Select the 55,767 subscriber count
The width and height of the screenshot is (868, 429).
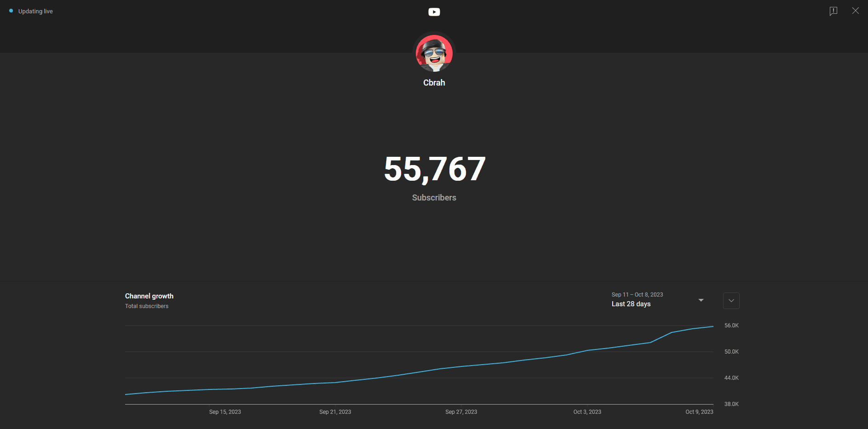(434, 169)
